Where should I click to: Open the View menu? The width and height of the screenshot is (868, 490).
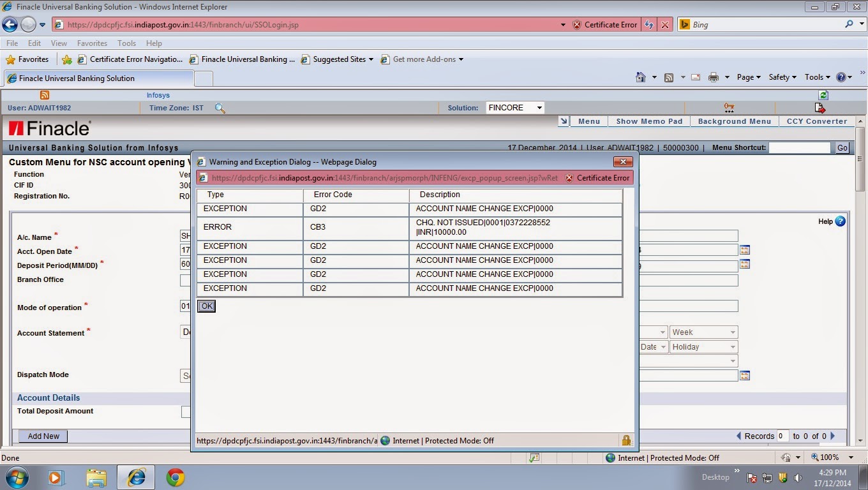[59, 43]
